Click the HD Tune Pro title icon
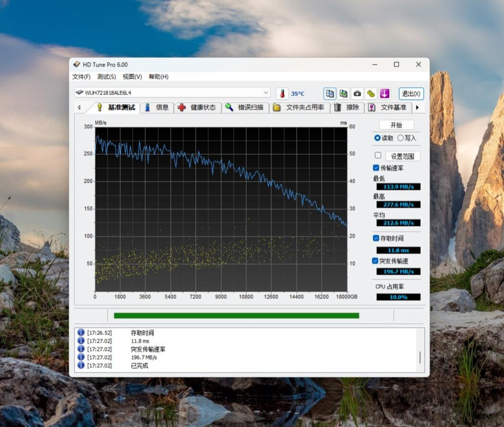The width and height of the screenshot is (504, 427). (76, 65)
